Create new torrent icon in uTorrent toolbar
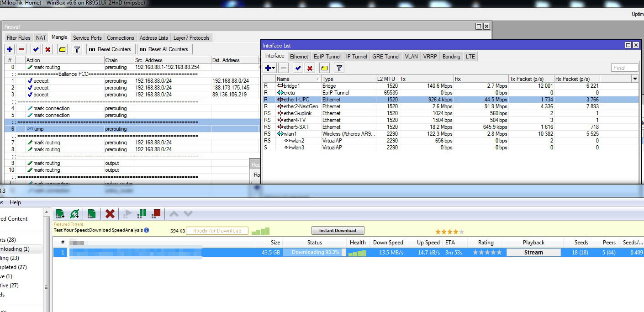 pyautogui.click(x=92, y=213)
